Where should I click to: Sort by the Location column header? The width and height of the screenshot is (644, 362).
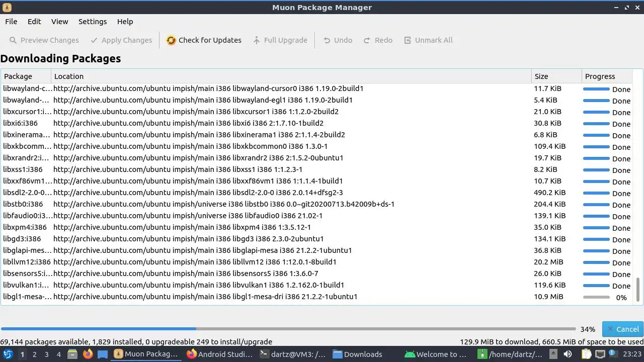(x=291, y=76)
